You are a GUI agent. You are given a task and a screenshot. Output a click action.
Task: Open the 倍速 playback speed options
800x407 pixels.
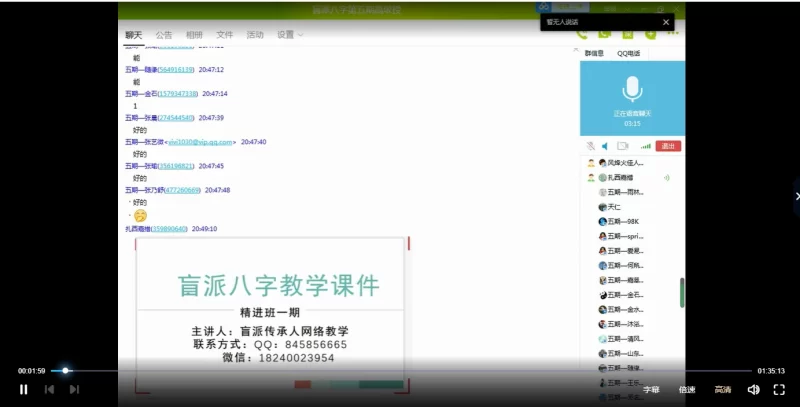(x=687, y=389)
